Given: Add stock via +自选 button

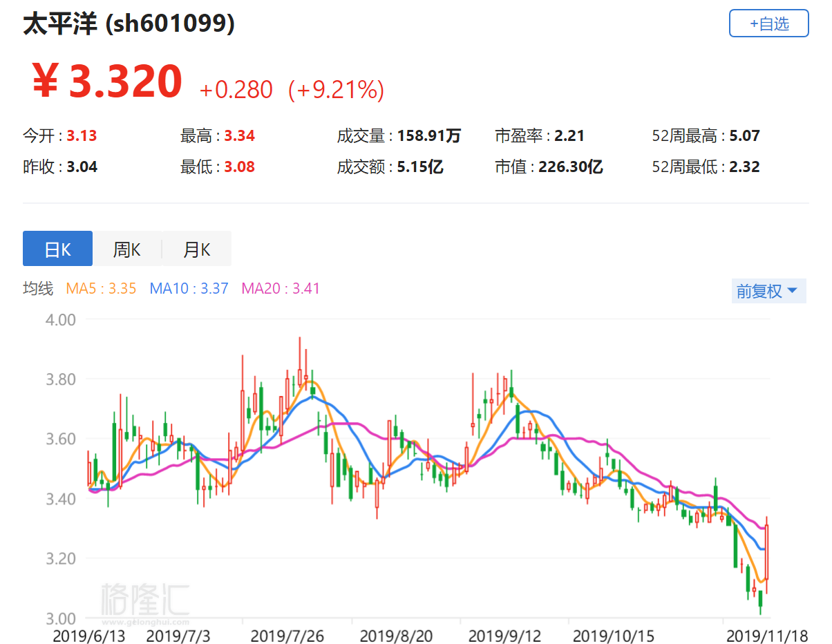Looking at the screenshot, I should 768,23.
